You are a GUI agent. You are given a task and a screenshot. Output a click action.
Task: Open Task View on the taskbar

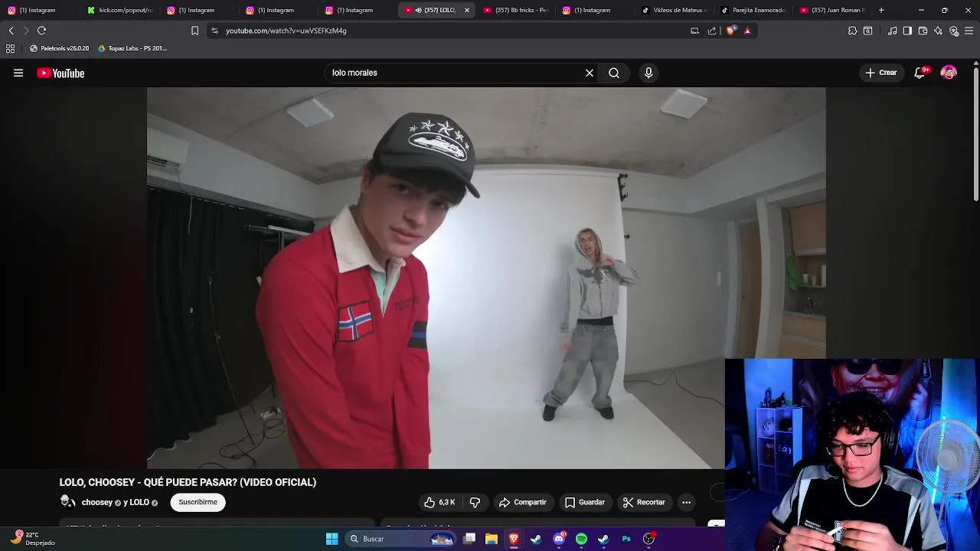[x=469, y=539]
